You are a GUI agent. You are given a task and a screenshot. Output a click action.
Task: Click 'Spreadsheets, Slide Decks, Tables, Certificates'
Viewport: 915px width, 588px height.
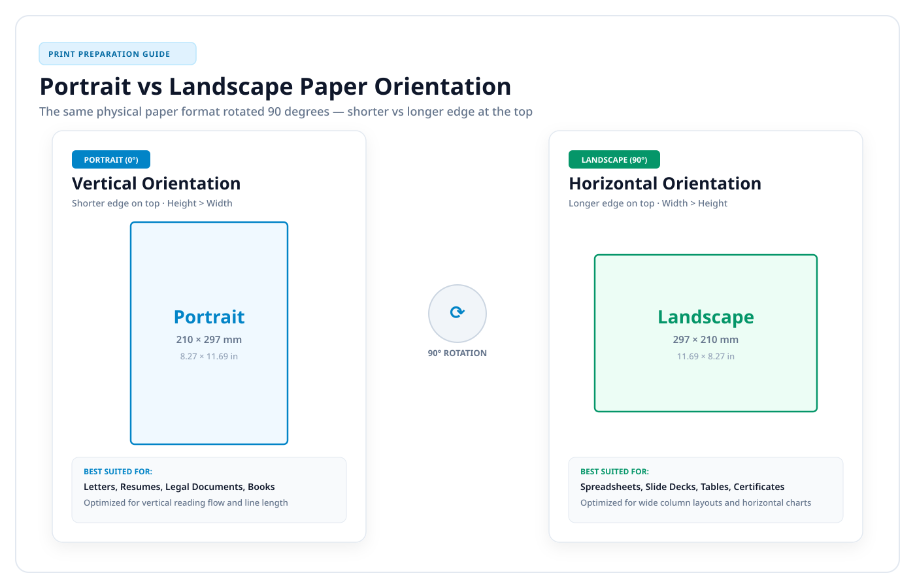[682, 487]
